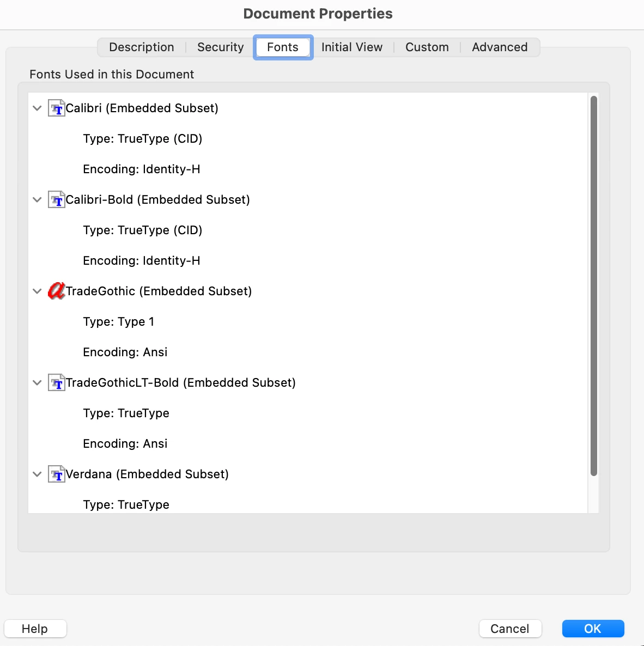This screenshot has height=646, width=644.
Task: Click the "Fonts Used in this Document" label
Action: coord(112,74)
